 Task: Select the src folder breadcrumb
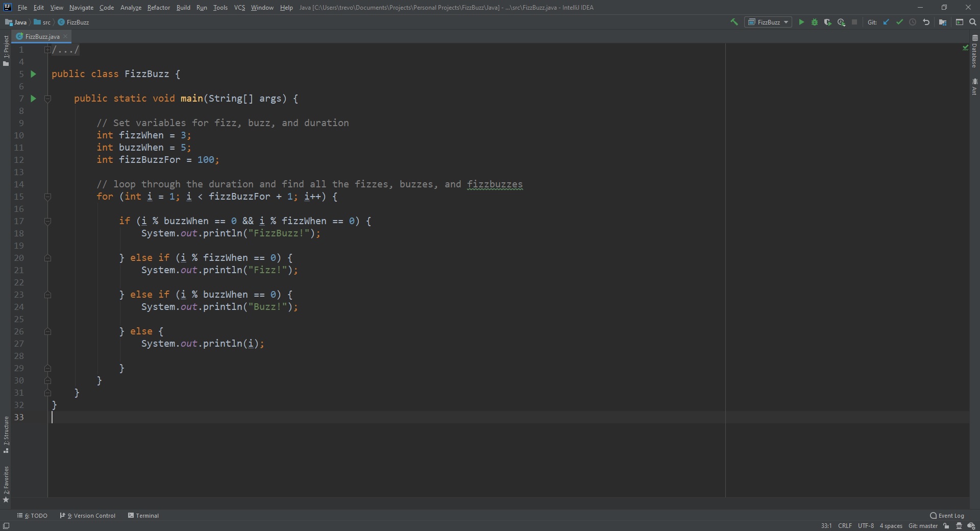pos(42,22)
